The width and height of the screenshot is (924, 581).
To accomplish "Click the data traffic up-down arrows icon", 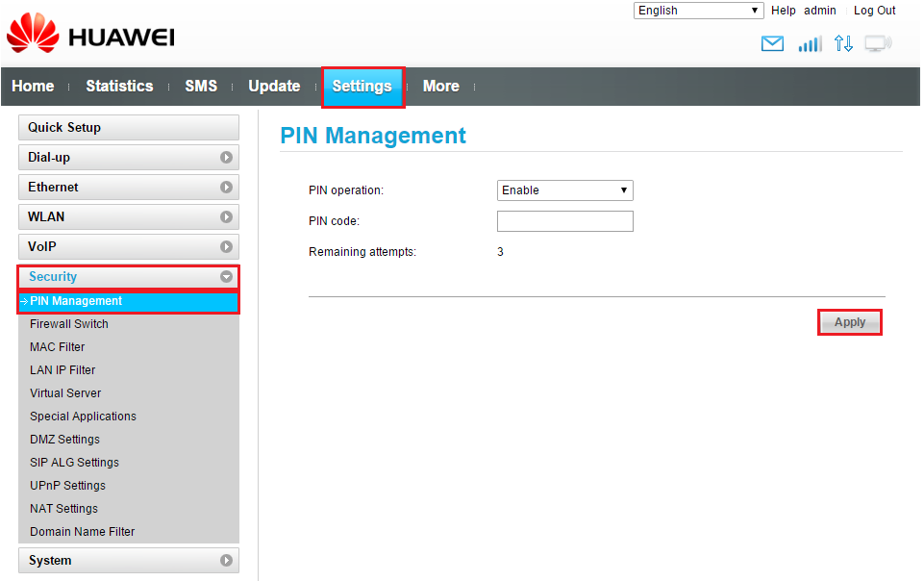I will 843,43.
